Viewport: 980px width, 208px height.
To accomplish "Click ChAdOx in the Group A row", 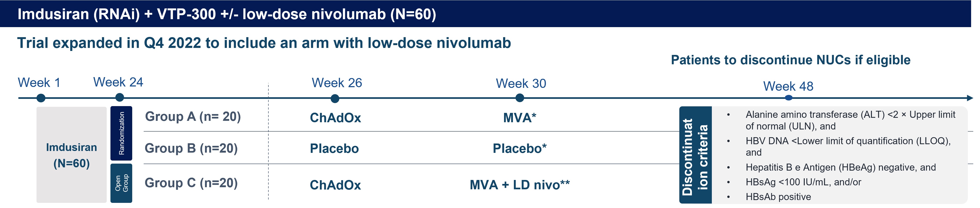I will (335, 118).
